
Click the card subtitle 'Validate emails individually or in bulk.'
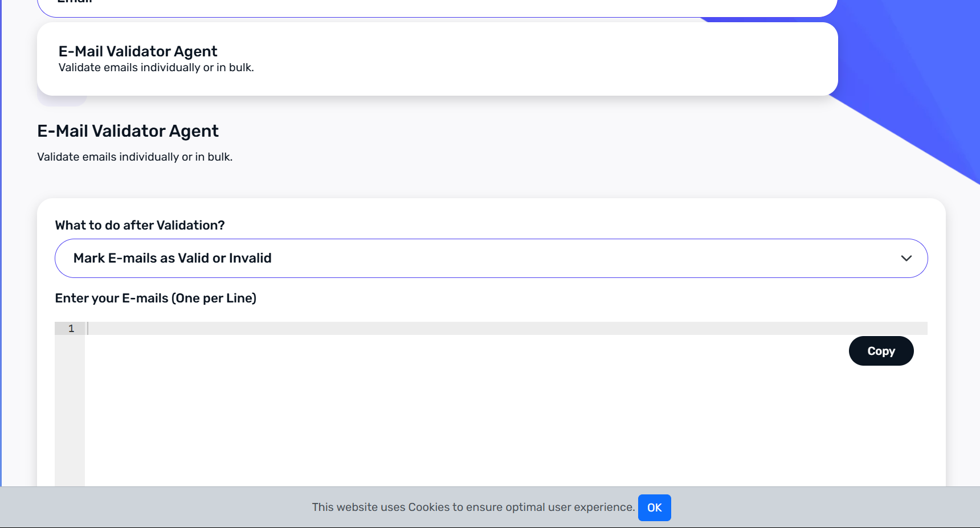click(x=156, y=68)
